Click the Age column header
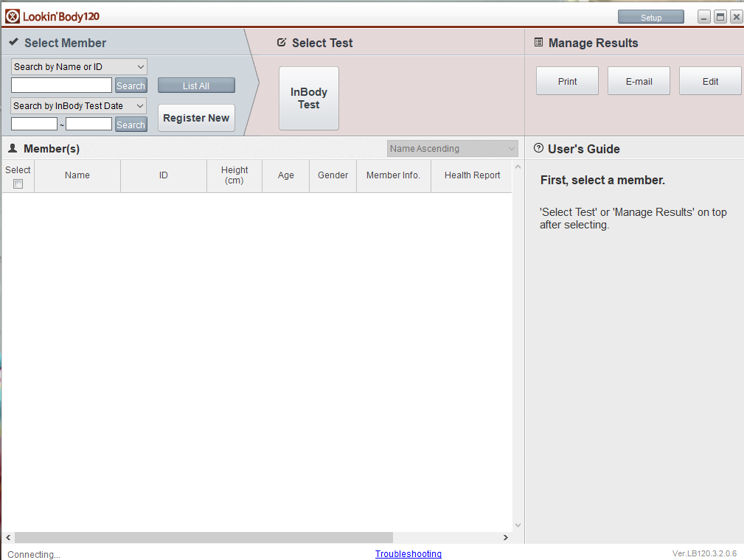 tap(285, 175)
